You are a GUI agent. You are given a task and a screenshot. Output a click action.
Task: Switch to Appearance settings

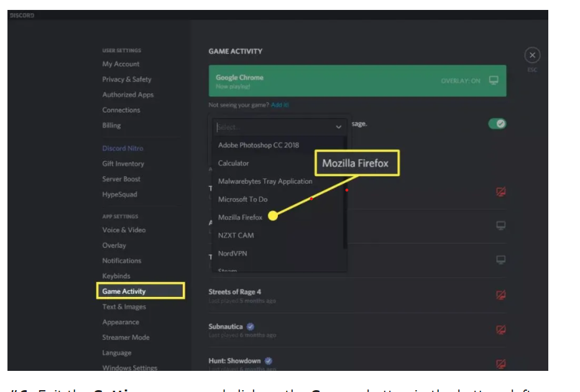pyautogui.click(x=121, y=322)
